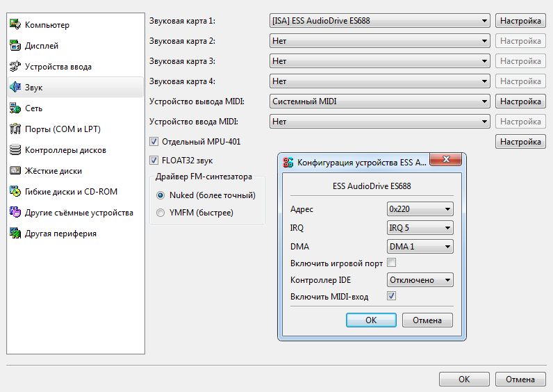Viewport: 553px width, 392px height.
Task: Enable the Включить игровой порт checkbox
Action: pos(391,263)
